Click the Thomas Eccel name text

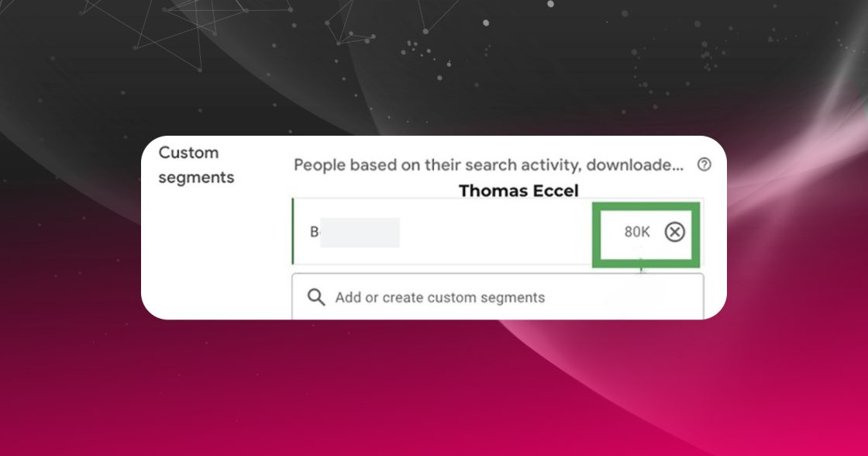click(518, 191)
